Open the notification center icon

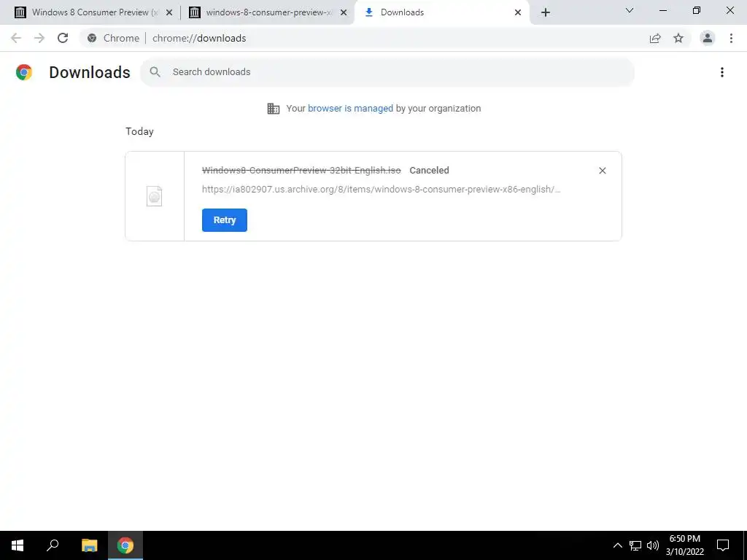(x=723, y=545)
